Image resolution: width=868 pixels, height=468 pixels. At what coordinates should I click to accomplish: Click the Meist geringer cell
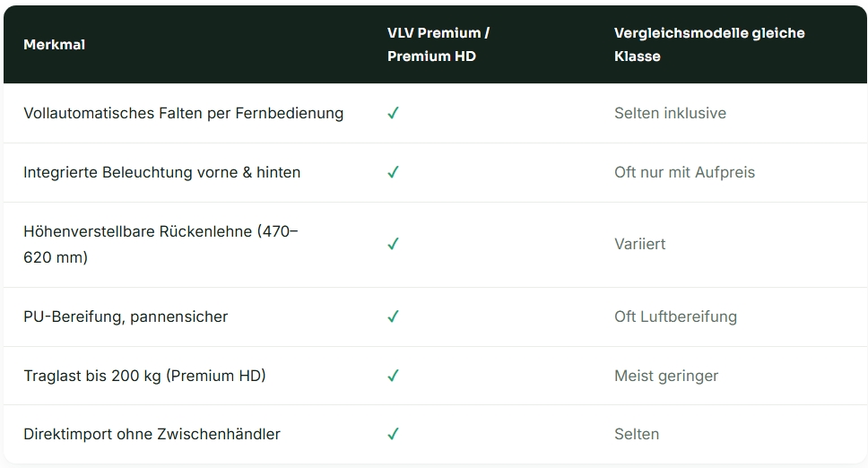pyautogui.click(x=666, y=377)
